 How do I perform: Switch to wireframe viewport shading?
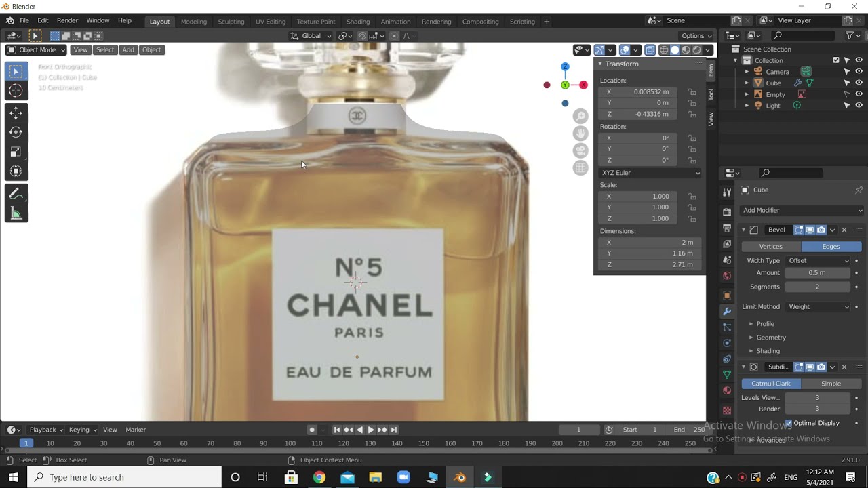(x=664, y=49)
